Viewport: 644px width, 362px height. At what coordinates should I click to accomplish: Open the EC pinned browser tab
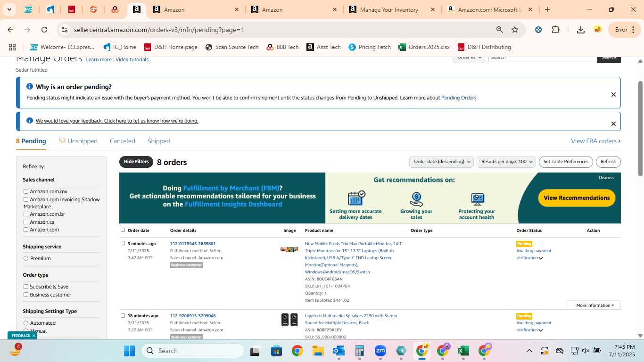pos(28,9)
